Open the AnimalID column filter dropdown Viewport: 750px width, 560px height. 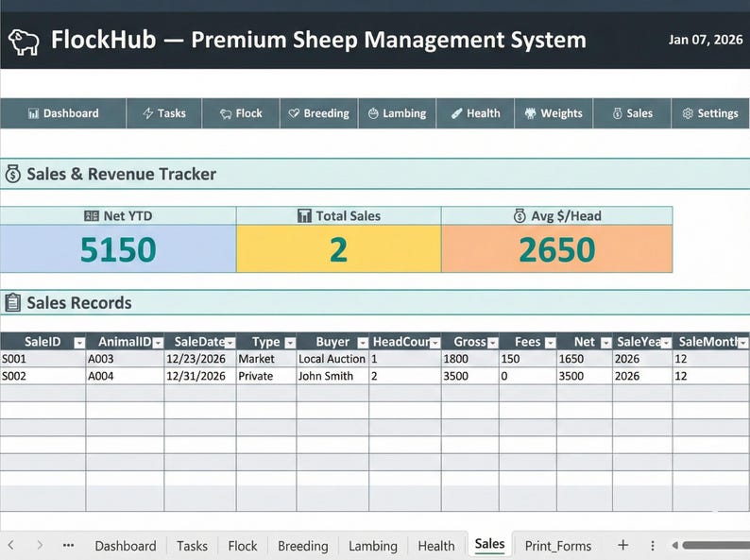coord(158,343)
